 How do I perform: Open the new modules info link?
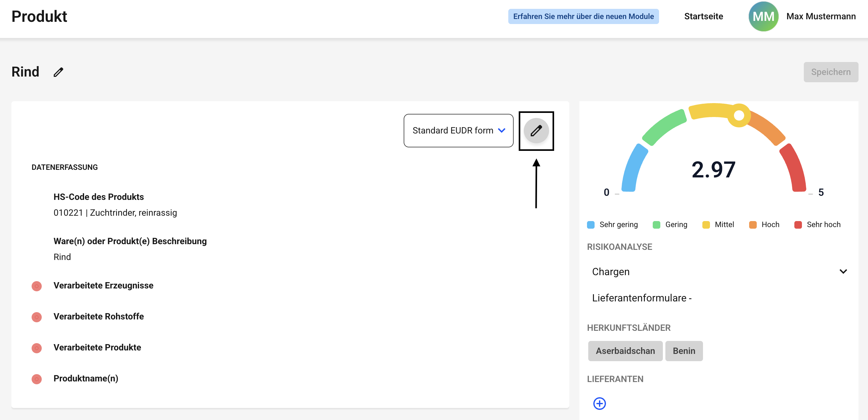[x=583, y=16]
